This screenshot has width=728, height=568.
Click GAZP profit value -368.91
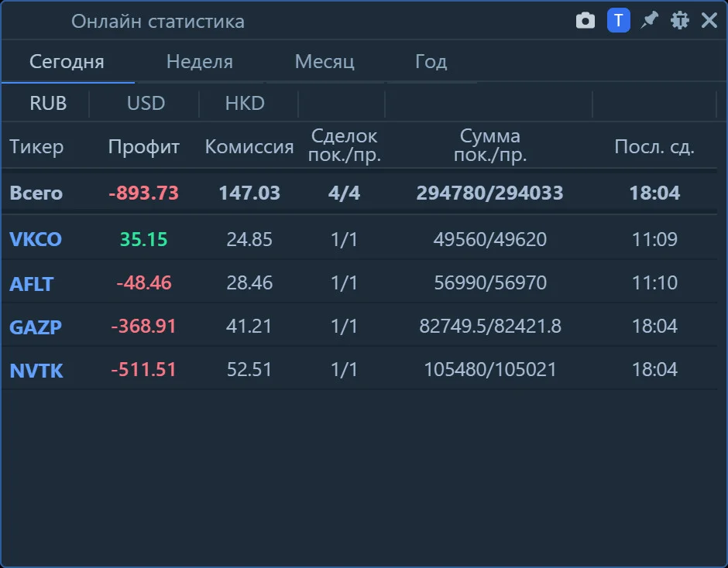(x=143, y=326)
